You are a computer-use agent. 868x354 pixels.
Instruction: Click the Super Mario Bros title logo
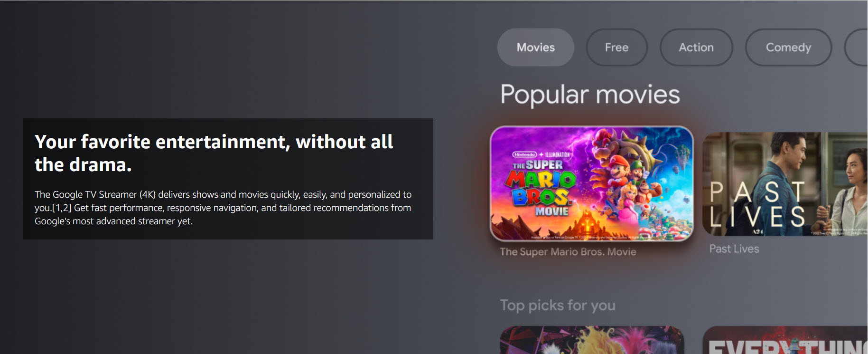coord(541,188)
